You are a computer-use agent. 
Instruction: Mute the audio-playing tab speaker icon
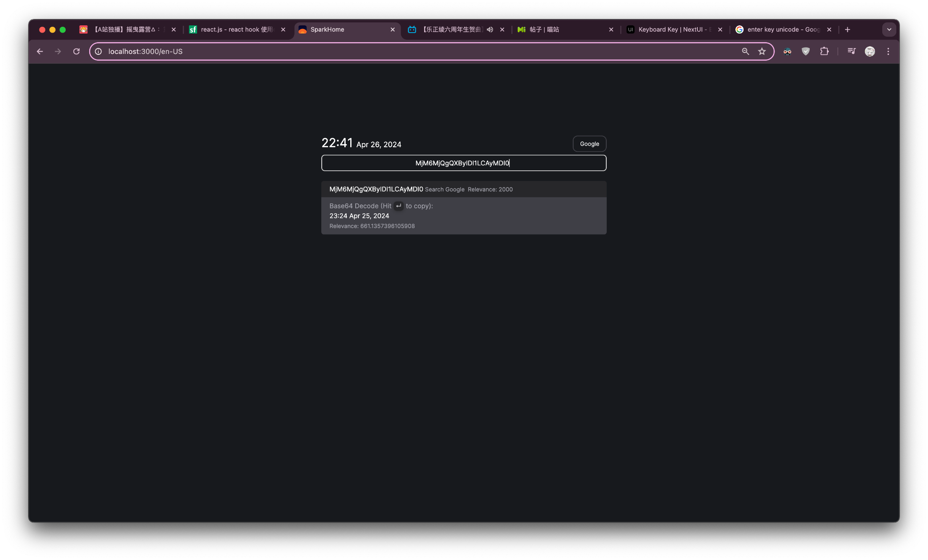(x=490, y=29)
